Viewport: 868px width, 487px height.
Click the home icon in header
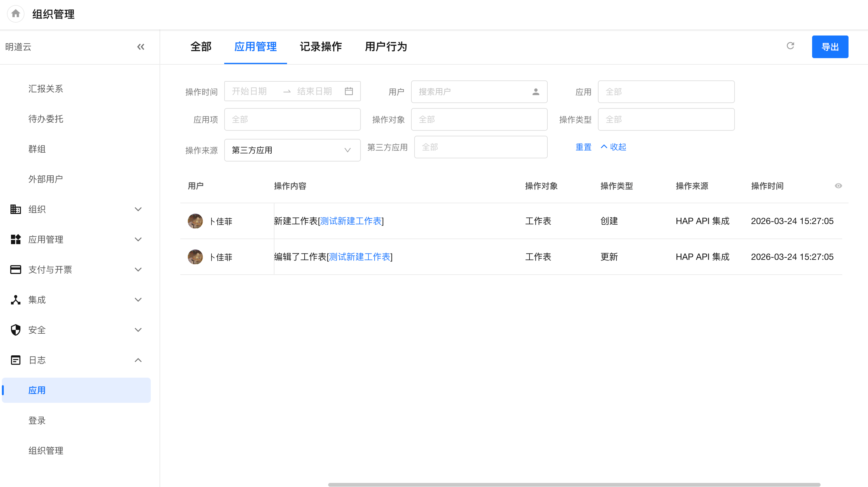click(x=15, y=14)
